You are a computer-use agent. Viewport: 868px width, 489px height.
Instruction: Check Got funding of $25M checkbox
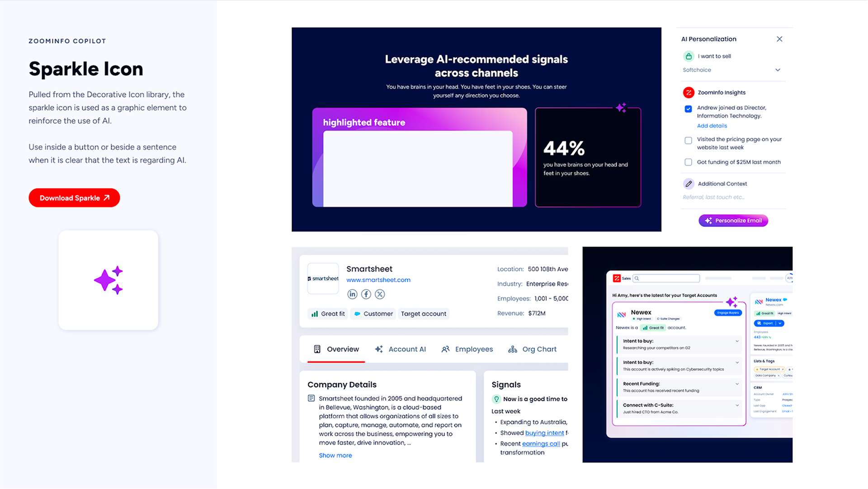pos(688,162)
